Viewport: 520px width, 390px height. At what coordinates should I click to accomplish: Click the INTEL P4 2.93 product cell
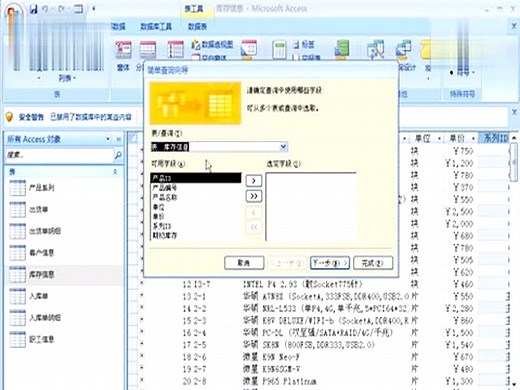302,284
